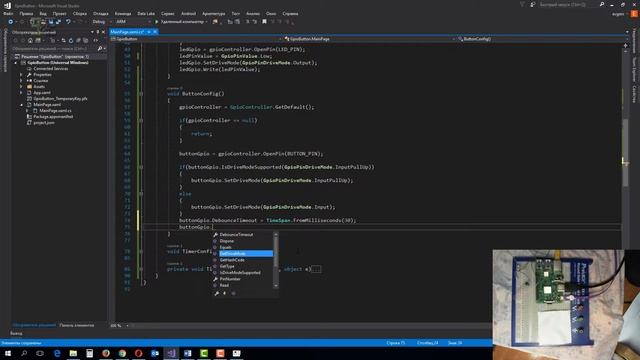The width and height of the screenshot is (640, 360).
Task: Select PinNumber in IntelliSense list
Action: [230, 279]
